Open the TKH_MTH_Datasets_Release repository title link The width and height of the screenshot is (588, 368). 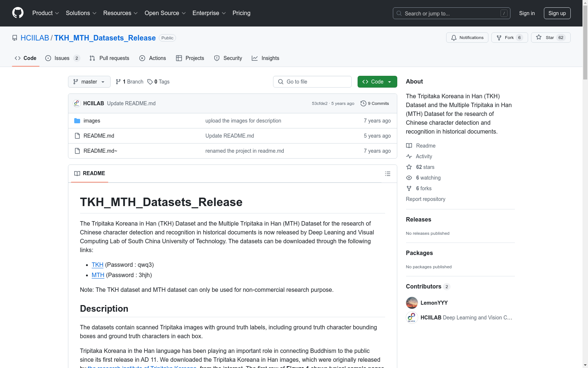105,38
